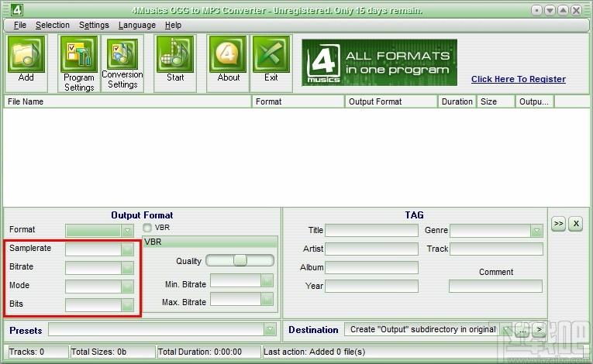Sort by the File Name column header
This screenshot has height=364, width=593.
click(x=127, y=101)
